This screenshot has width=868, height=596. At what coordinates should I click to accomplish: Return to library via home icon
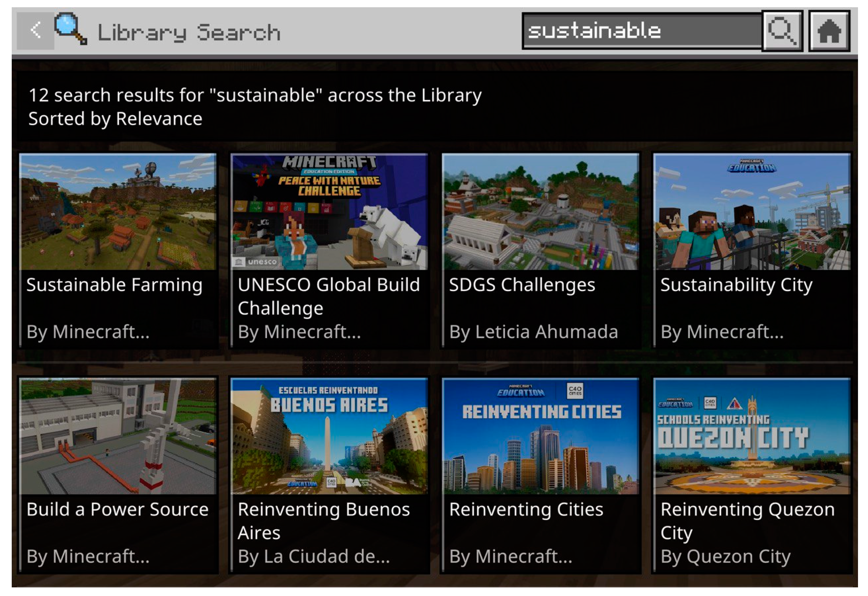[829, 31]
